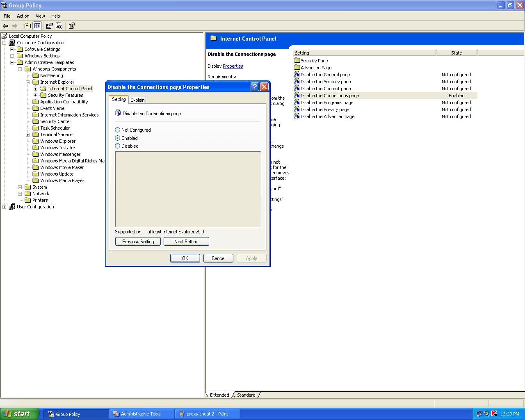
Task: Select Event Viewer in the tree
Action: coord(53,108)
